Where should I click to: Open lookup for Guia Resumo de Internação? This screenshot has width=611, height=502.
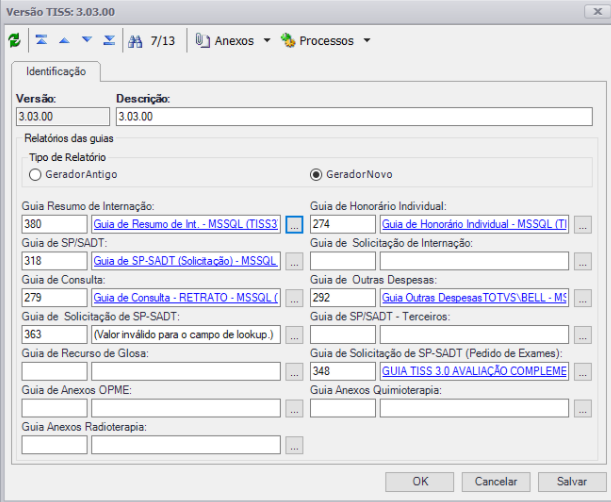(x=294, y=224)
